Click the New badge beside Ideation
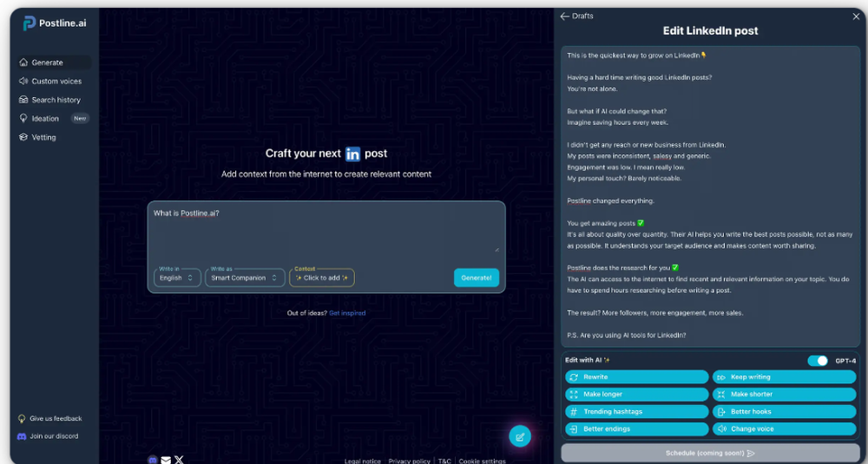868x464 pixels. point(80,118)
